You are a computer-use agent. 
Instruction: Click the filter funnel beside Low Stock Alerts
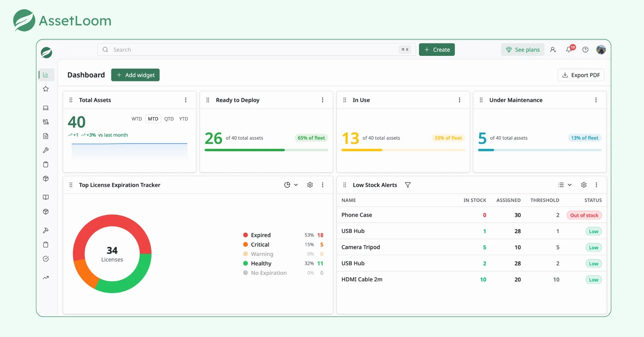(x=408, y=185)
